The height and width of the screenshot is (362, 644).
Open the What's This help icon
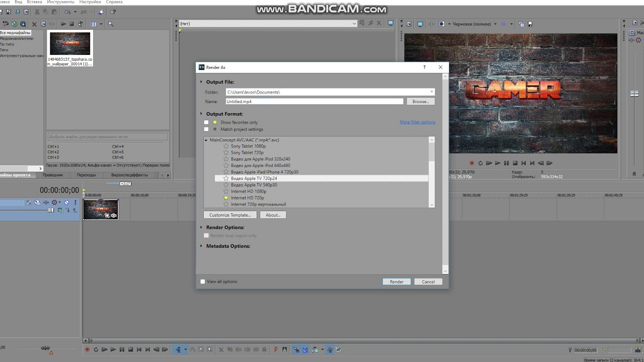[x=113, y=12]
